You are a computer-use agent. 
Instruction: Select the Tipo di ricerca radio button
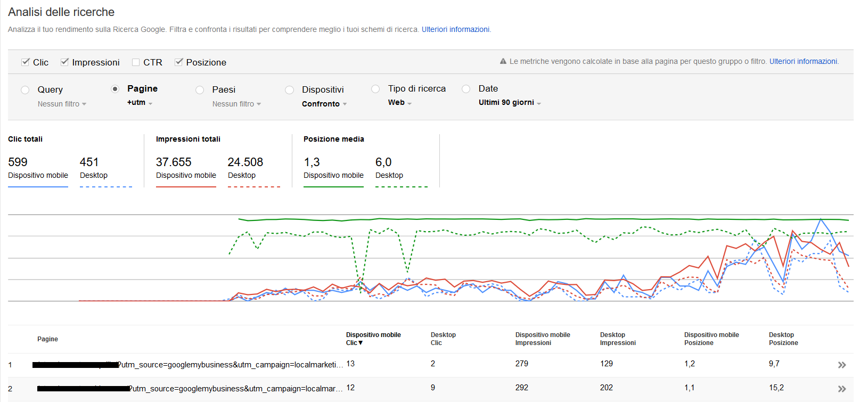(375, 89)
